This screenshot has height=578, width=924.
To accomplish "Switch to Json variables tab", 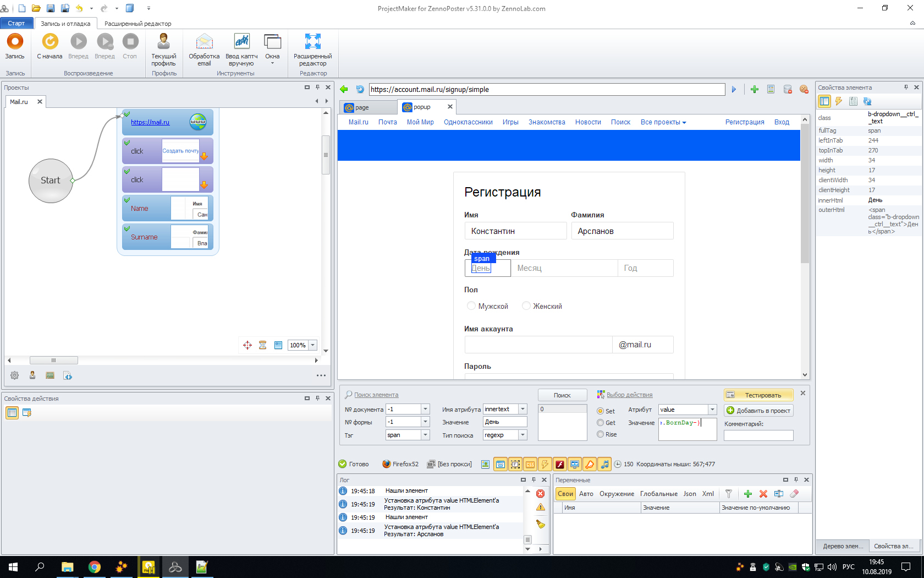I will [690, 494].
